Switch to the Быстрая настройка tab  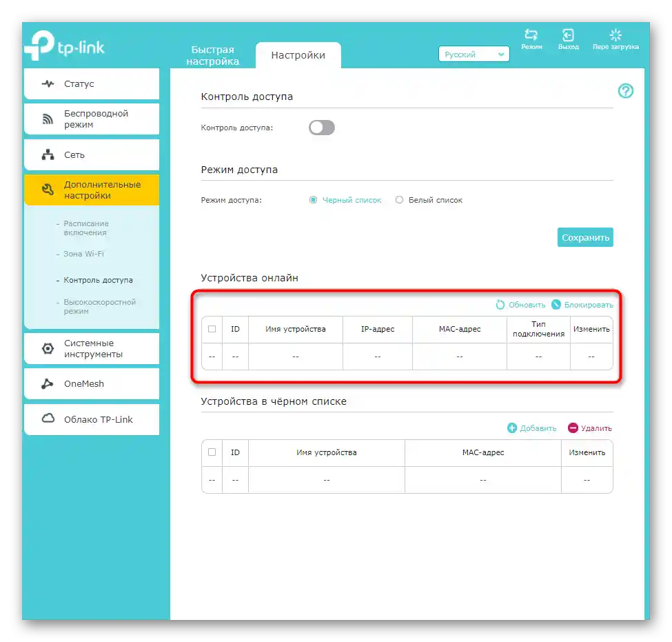click(212, 55)
